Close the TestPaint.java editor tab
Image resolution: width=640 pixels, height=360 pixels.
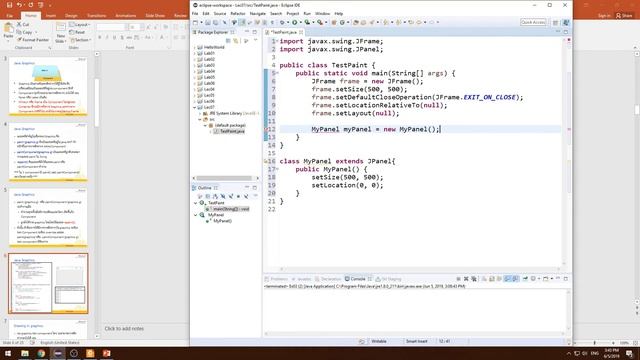tap(301, 32)
